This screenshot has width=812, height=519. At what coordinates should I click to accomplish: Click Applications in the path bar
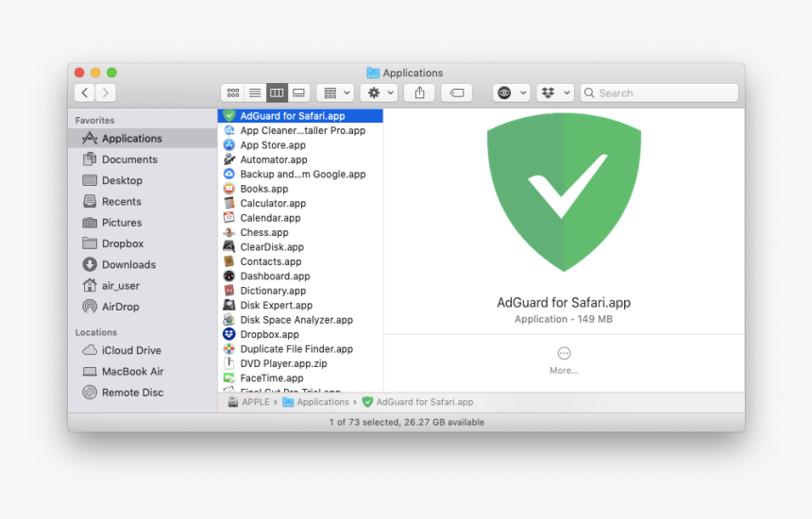pos(323,402)
